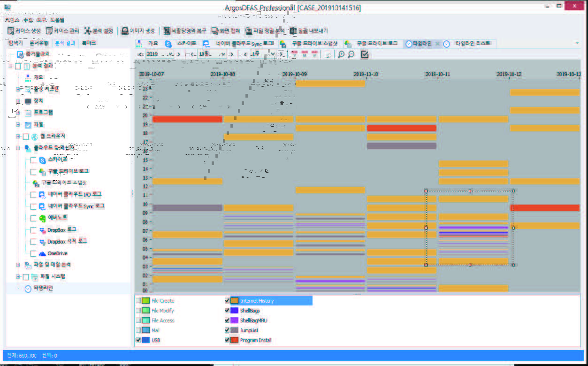The image size is (588, 366).
Task: Switch to the 개요 document tab
Action: 148,43
